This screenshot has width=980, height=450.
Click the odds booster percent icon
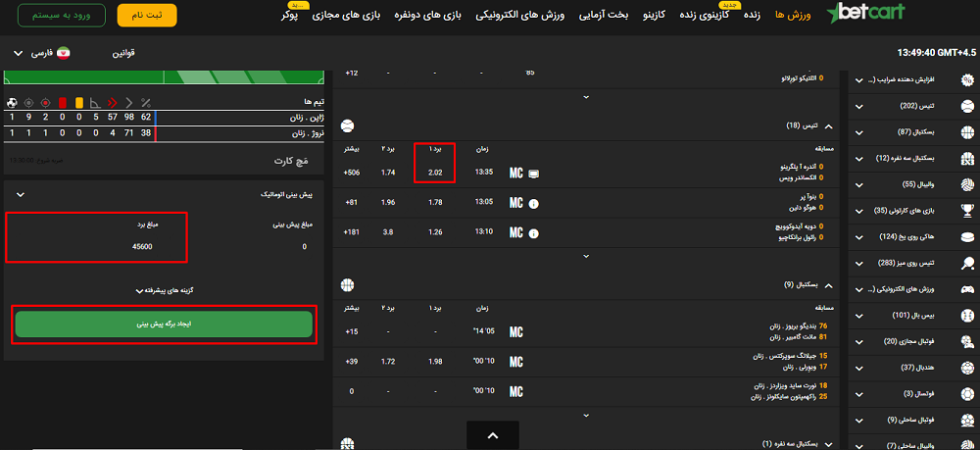967,80
